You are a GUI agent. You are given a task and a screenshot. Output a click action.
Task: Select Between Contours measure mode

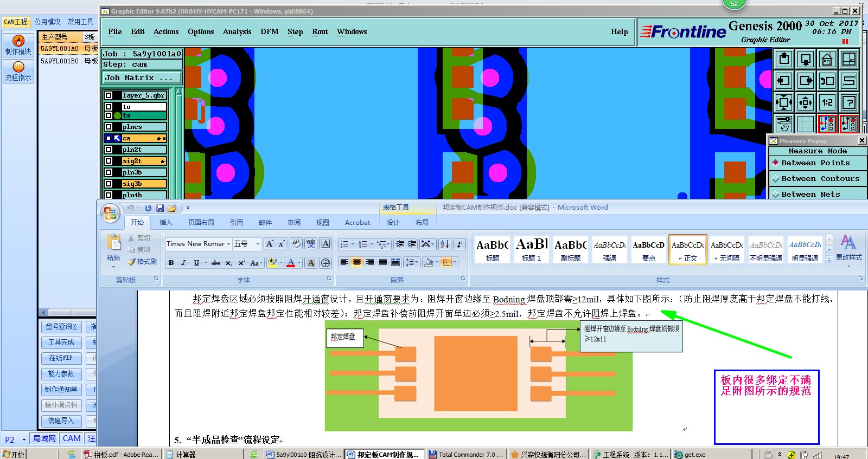pos(818,178)
